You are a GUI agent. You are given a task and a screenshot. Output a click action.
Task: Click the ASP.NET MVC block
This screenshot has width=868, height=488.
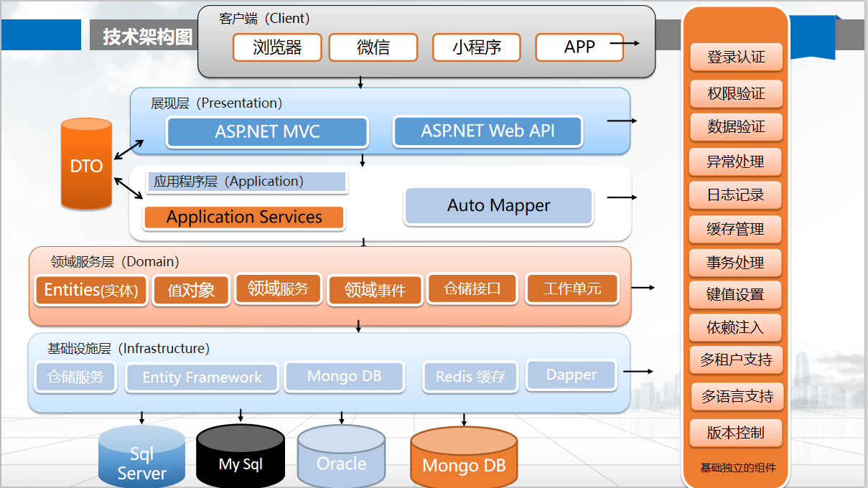coord(267,132)
